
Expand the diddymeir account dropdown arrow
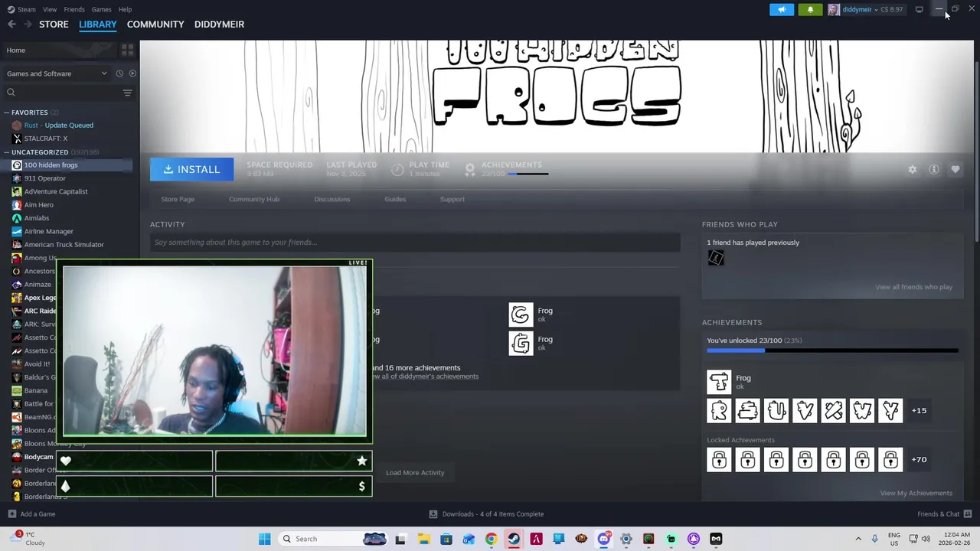[877, 9]
